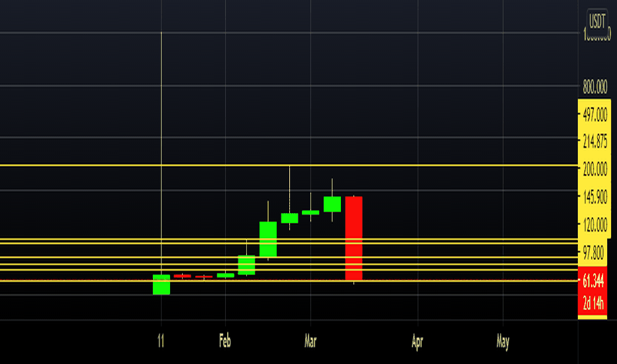The width and height of the screenshot is (617, 364).
Task: Select the Feb label on time axis
Action: click(x=225, y=341)
